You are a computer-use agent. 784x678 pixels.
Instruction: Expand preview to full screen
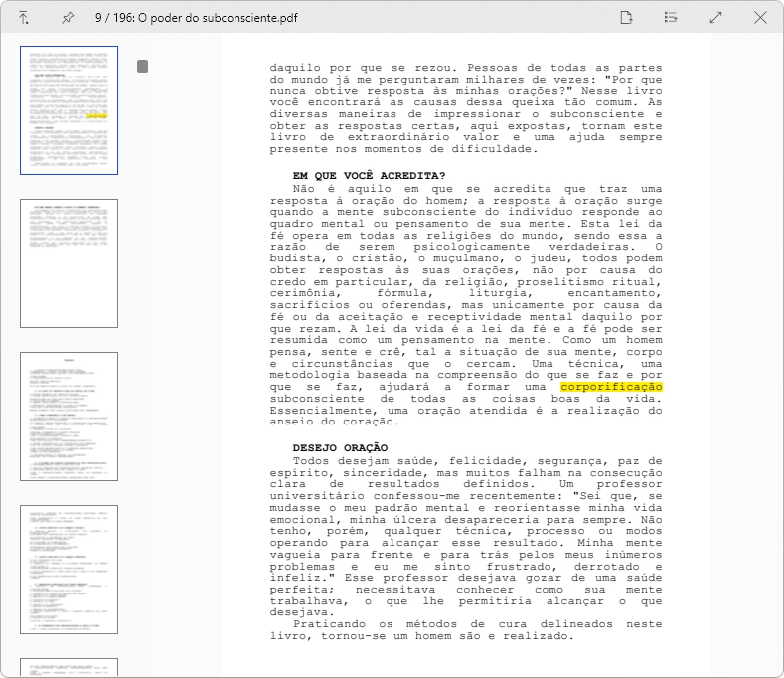716,18
